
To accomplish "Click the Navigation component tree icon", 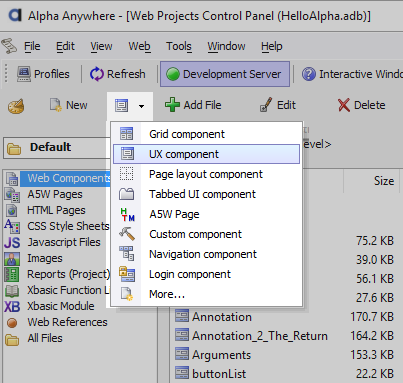I will pos(127,254).
